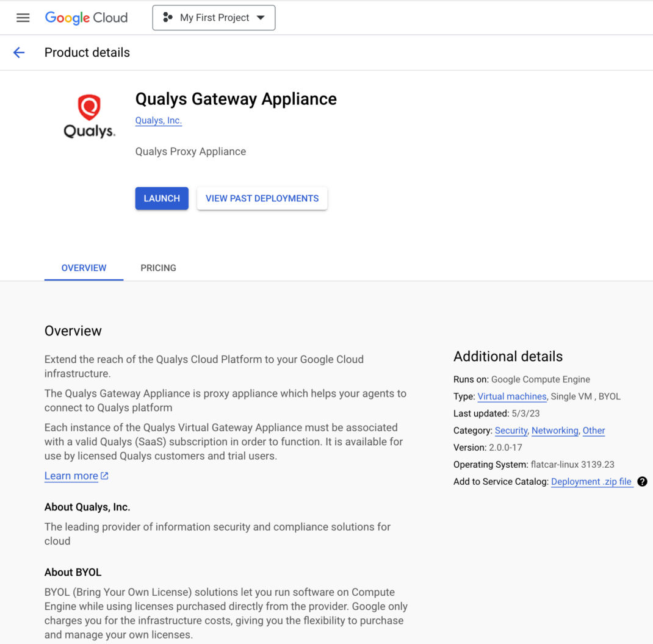The image size is (653, 644).
Task: Click the Qualys product logo
Action: pos(89,116)
